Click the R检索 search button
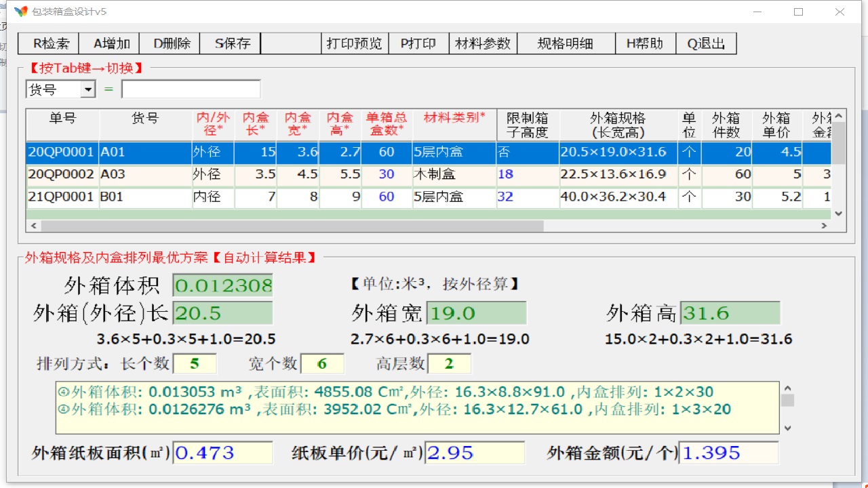 pyautogui.click(x=48, y=43)
